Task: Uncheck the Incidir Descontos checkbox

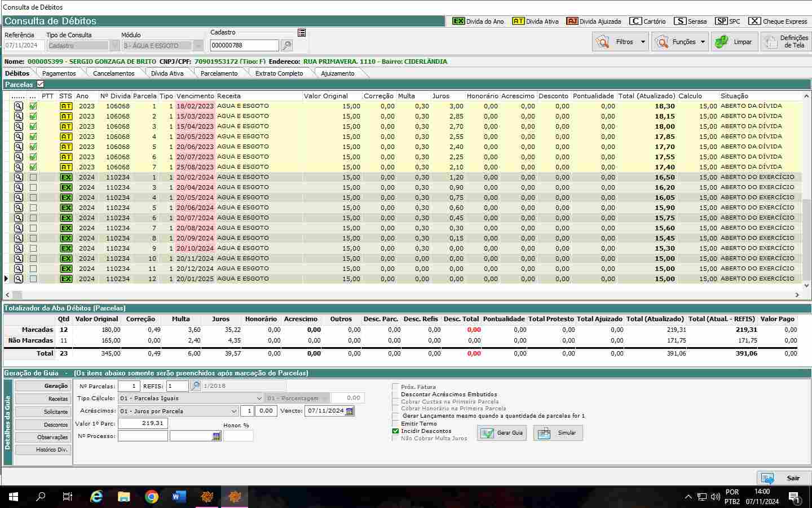Action: tap(395, 431)
